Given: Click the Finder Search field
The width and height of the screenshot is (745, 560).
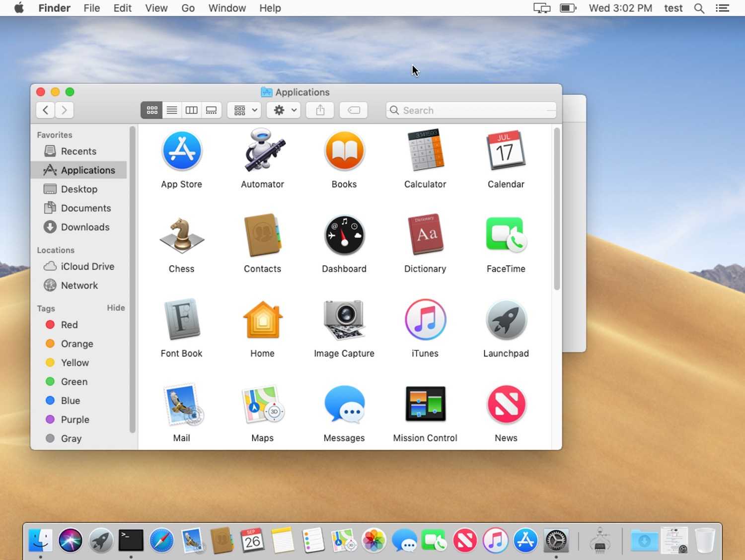Looking at the screenshot, I should pos(472,110).
